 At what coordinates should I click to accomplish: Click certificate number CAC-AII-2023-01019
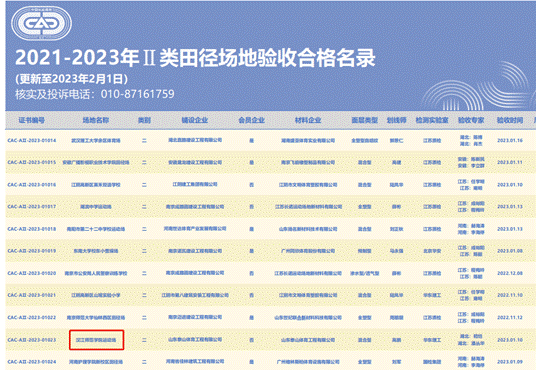coord(32,251)
